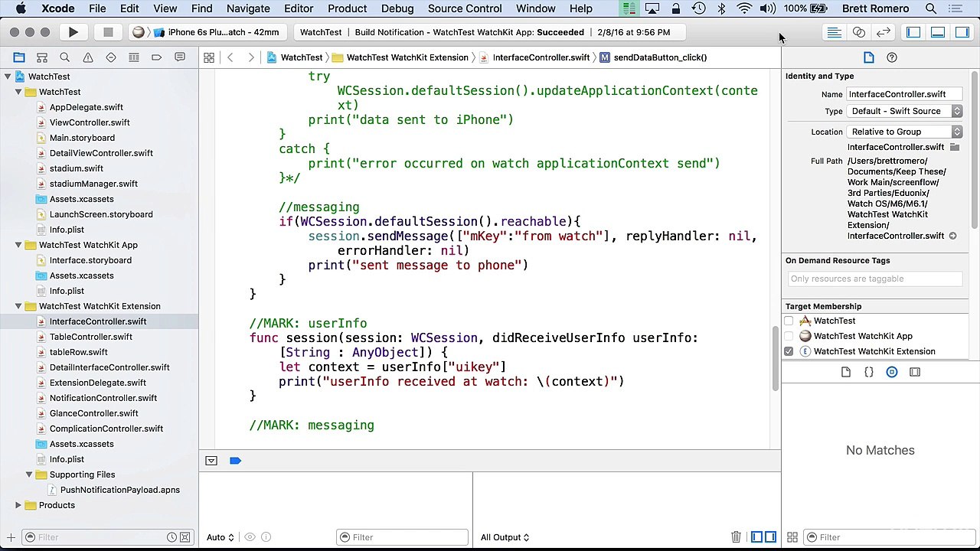Choose a file location via folder icon
The width and height of the screenshot is (980, 551).
[955, 147]
